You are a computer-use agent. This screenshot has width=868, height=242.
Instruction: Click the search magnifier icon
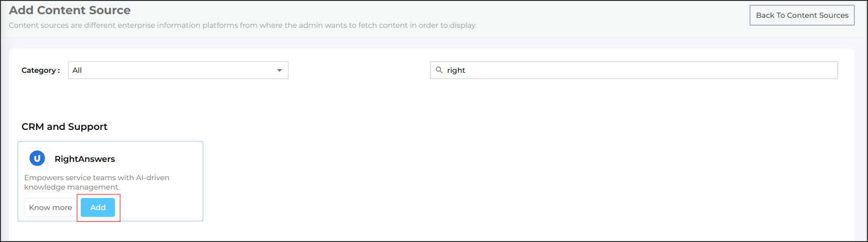439,70
